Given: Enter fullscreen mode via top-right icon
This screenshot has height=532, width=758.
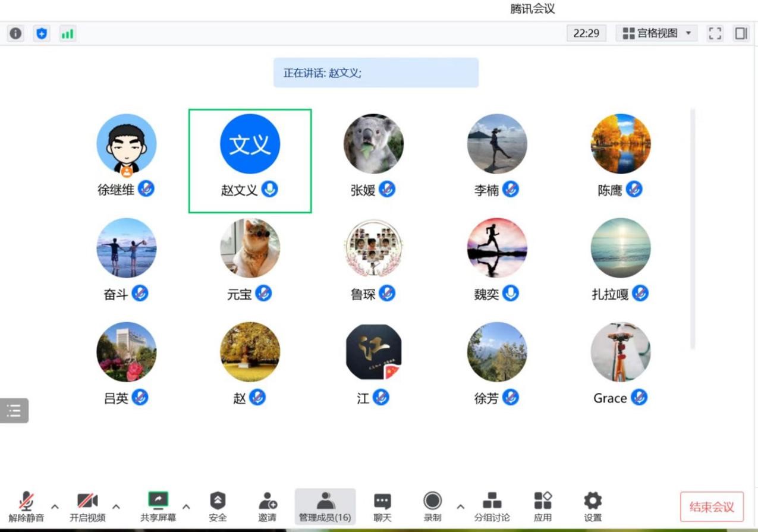Looking at the screenshot, I should tap(715, 33).
